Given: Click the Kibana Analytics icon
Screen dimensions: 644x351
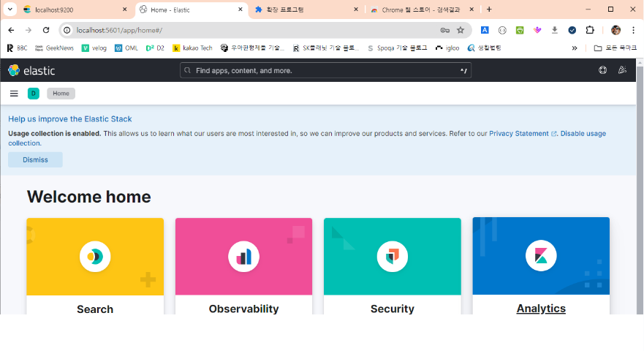Looking at the screenshot, I should [x=541, y=256].
